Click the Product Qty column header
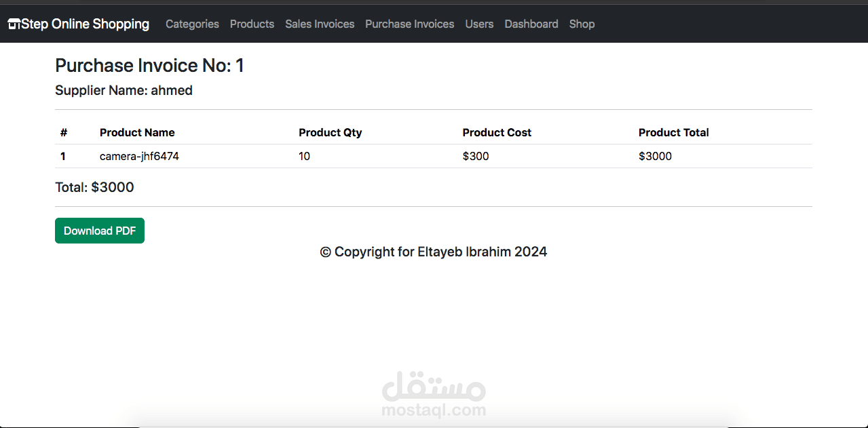 tap(330, 133)
